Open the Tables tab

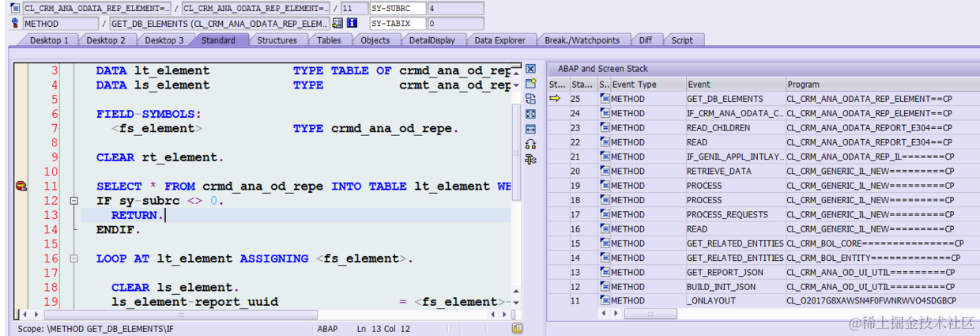coord(329,40)
